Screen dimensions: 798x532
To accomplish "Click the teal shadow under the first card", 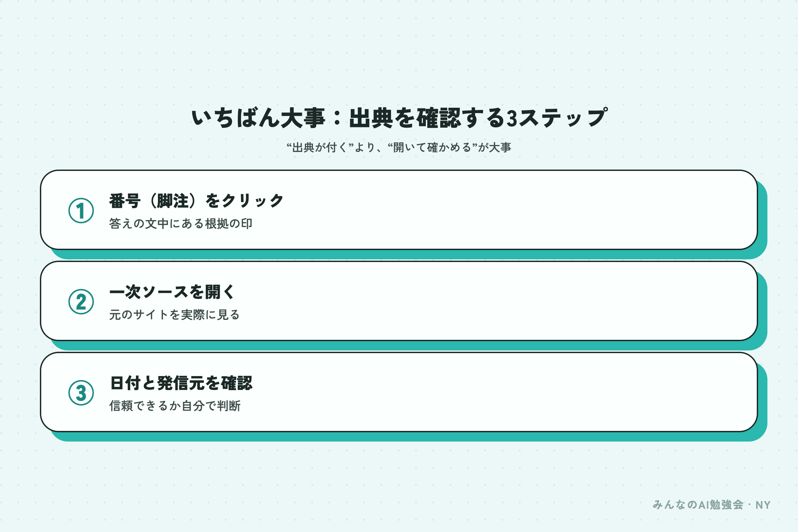I will tap(407, 254).
